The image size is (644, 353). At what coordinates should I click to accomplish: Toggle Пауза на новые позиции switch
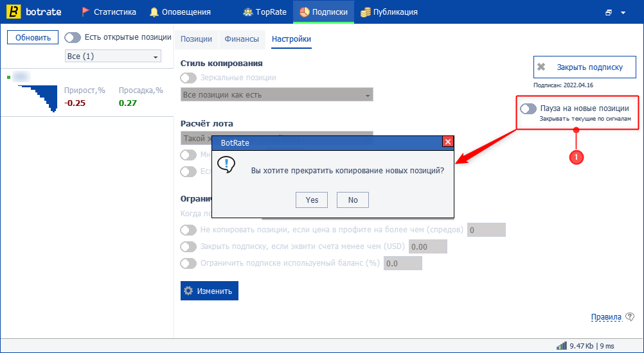[x=528, y=108]
